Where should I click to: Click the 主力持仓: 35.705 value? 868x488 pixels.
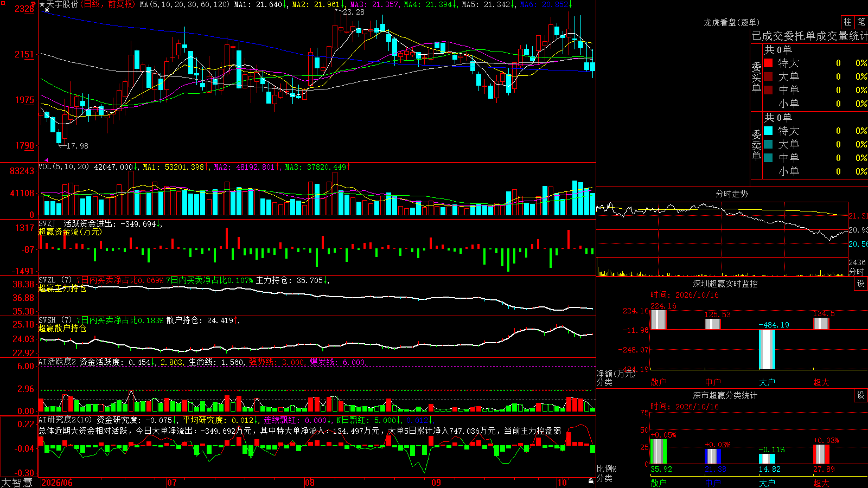click(x=289, y=280)
